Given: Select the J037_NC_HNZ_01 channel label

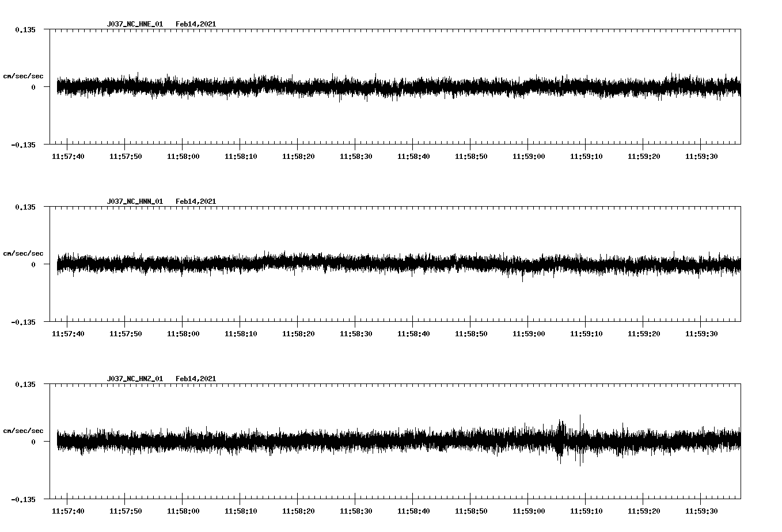Looking at the screenshot, I should point(134,378).
